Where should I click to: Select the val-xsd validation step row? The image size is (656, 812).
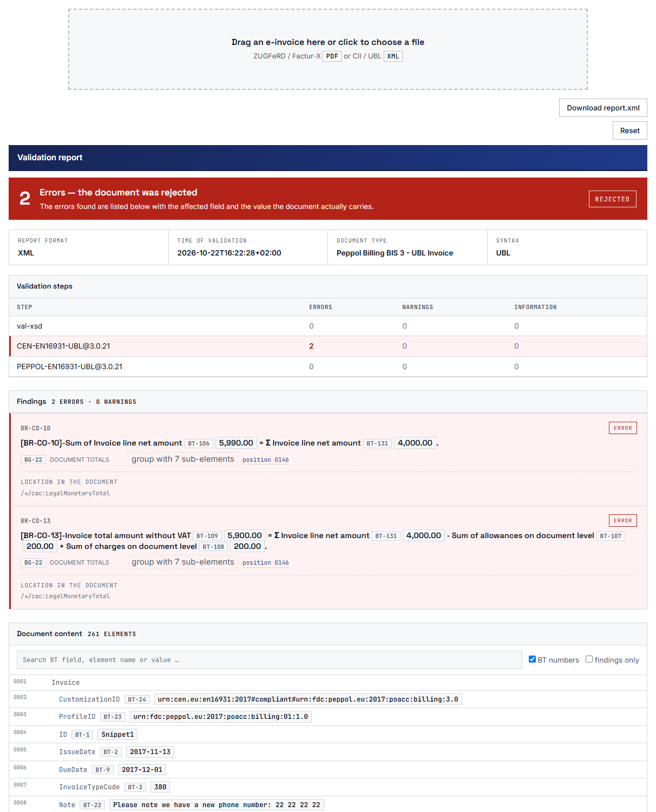click(328, 326)
